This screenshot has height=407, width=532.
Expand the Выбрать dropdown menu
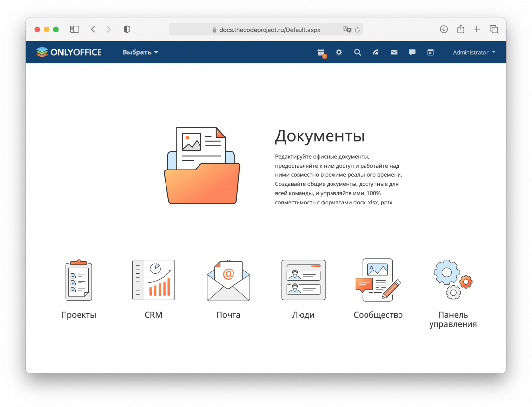tap(140, 52)
